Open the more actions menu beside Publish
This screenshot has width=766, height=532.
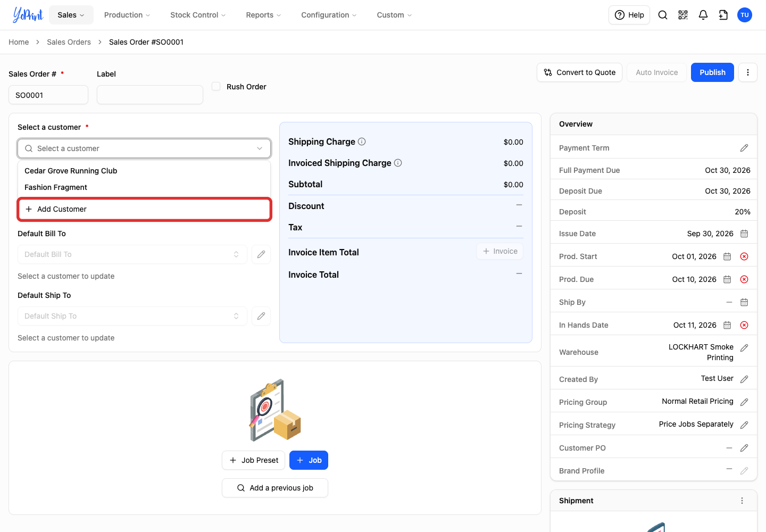click(x=748, y=72)
